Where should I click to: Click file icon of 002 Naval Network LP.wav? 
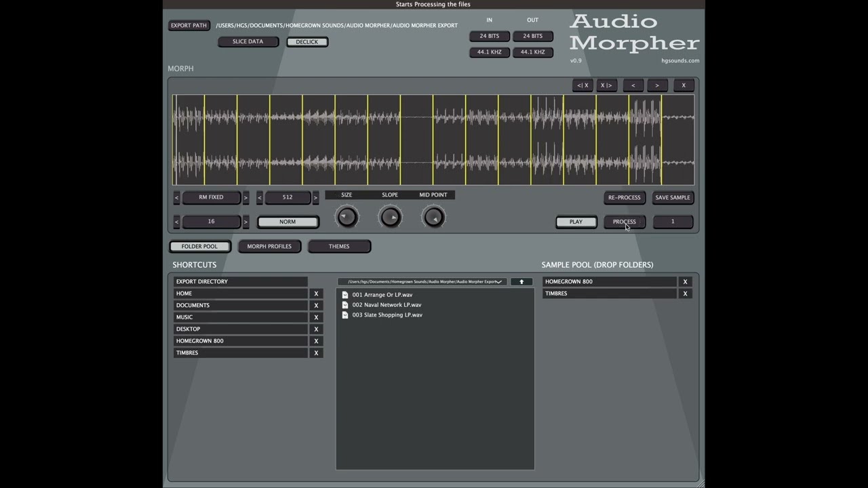[x=345, y=305]
